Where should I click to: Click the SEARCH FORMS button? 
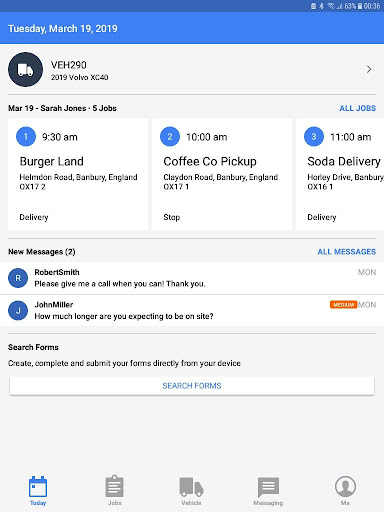click(192, 386)
